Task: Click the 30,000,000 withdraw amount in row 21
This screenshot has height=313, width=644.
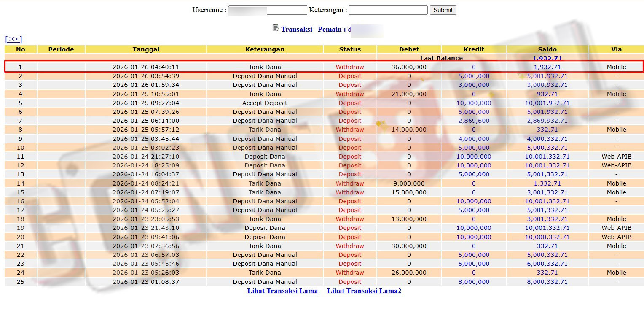Action: click(x=409, y=246)
